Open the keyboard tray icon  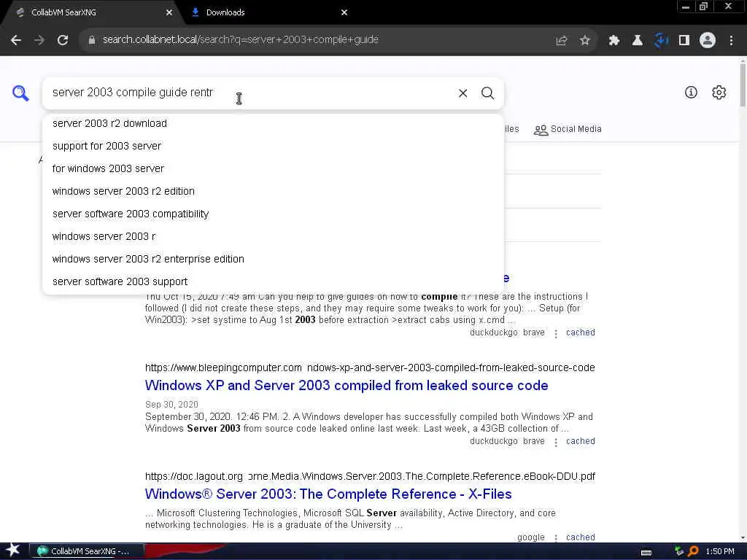pyautogui.click(x=646, y=552)
